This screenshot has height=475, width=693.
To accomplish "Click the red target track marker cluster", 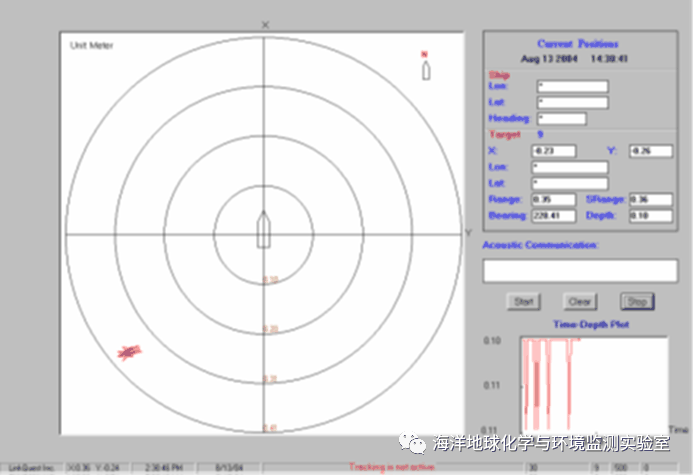I will coord(129,351).
